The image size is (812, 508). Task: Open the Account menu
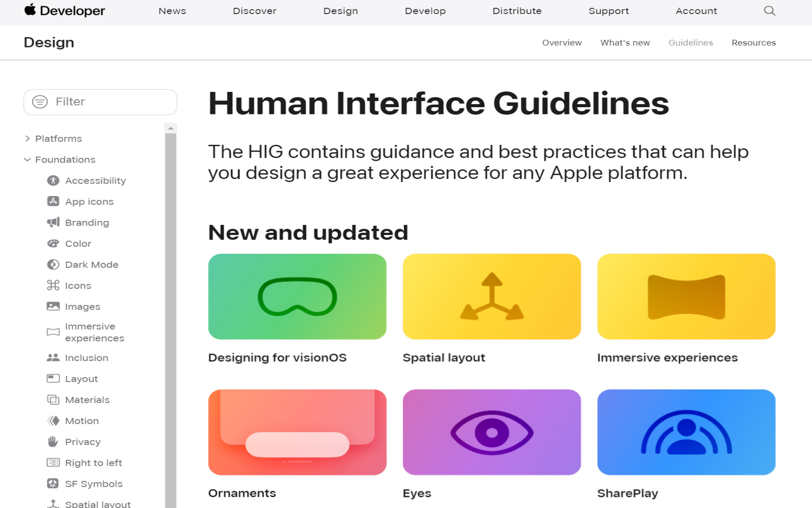696,11
